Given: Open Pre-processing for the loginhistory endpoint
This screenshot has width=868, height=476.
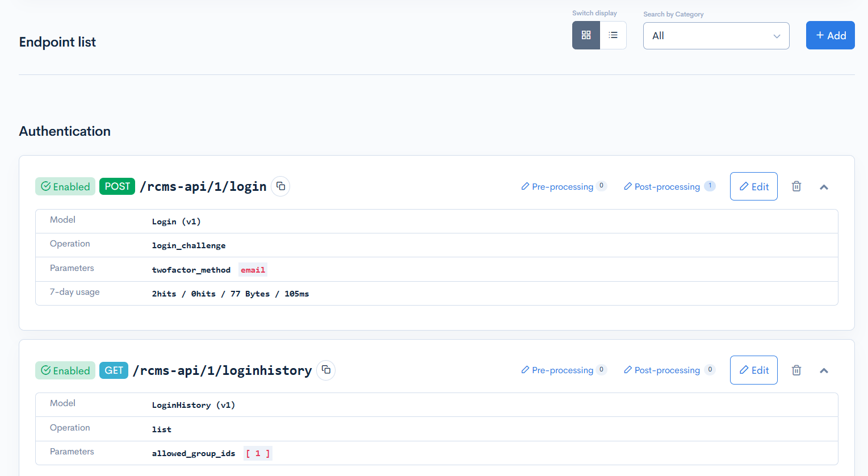Looking at the screenshot, I should pyautogui.click(x=559, y=370).
